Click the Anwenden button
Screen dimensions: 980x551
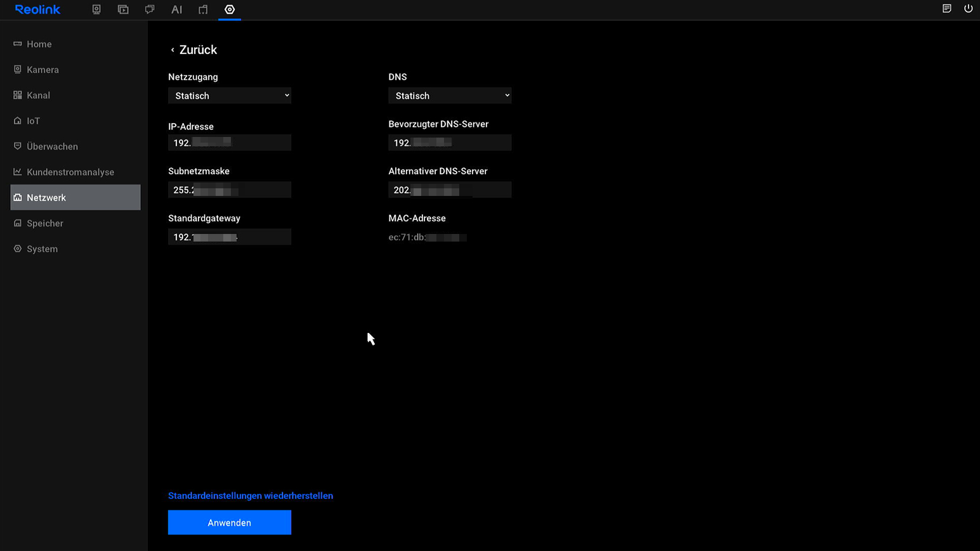click(x=230, y=522)
